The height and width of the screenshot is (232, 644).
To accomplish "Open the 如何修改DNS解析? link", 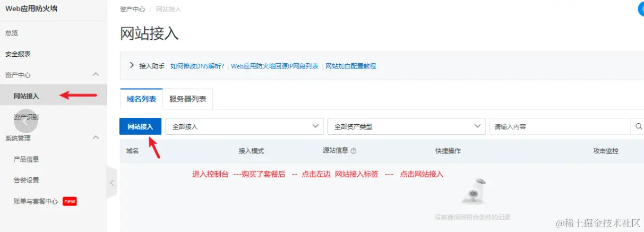I will click(198, 66).
